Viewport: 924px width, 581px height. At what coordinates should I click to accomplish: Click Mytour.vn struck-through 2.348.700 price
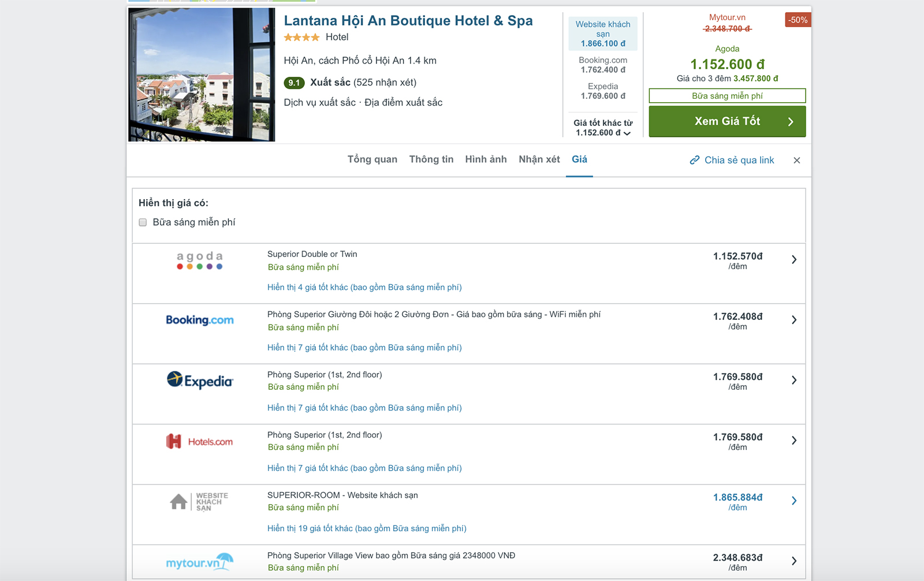tap(727, 28)
